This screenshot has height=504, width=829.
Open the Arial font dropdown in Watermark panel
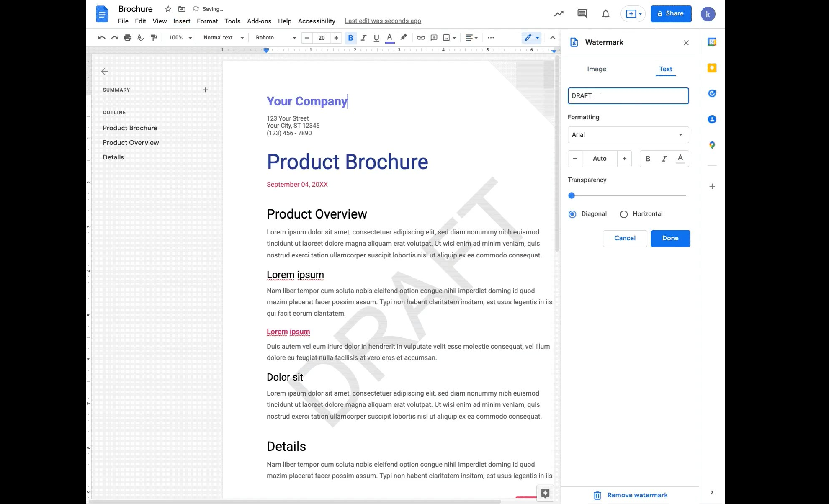[x=628, y=135]
